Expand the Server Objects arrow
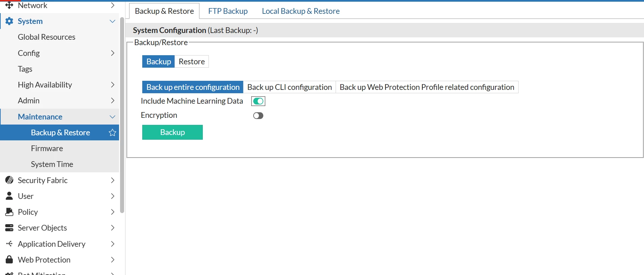The width and height of the screenshot is (644, 275). [x=113, y=228]
